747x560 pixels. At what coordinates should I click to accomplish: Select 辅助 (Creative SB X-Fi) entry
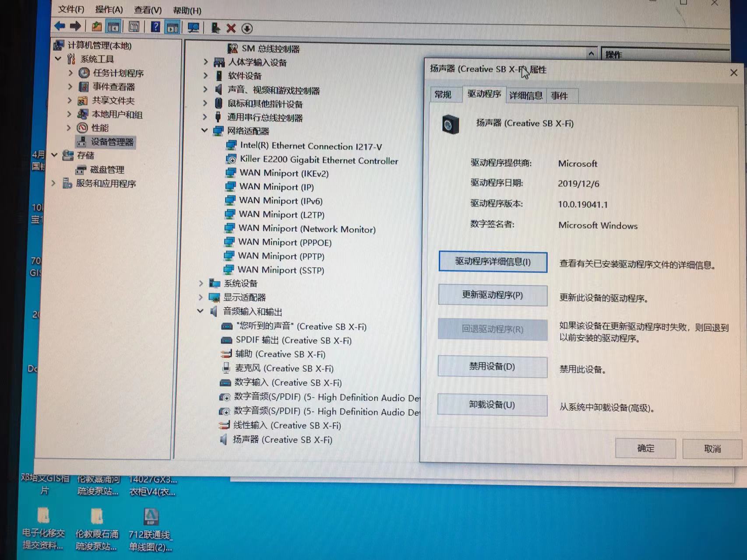pos(280,354)
